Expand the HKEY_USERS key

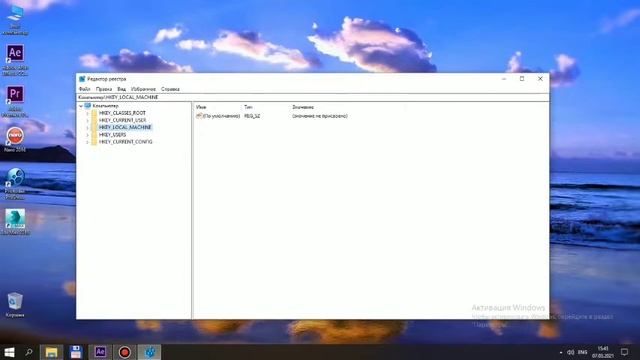coord(87,135)
